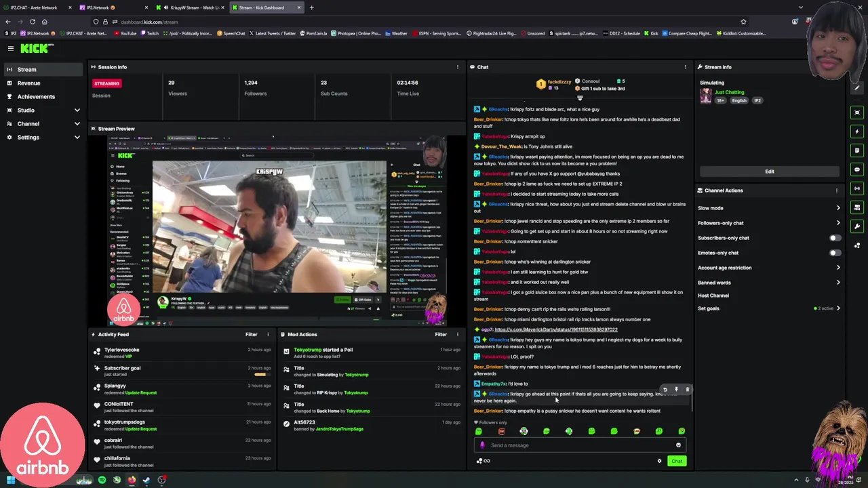
Task: Bookmark this page with the star icon
Action: (x=743, y=22)
